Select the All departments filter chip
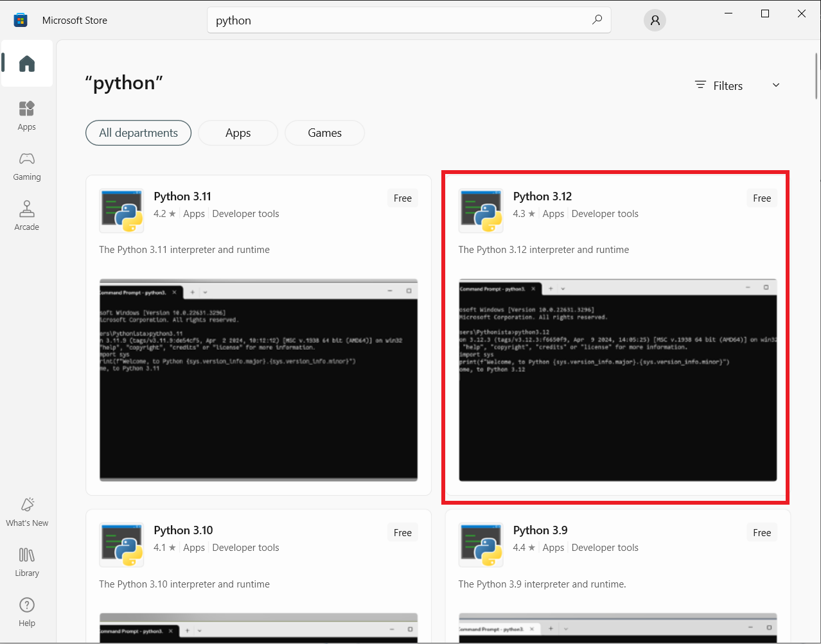Image resolution: width=821 pixels, height=644 pixels. (138, 133)
